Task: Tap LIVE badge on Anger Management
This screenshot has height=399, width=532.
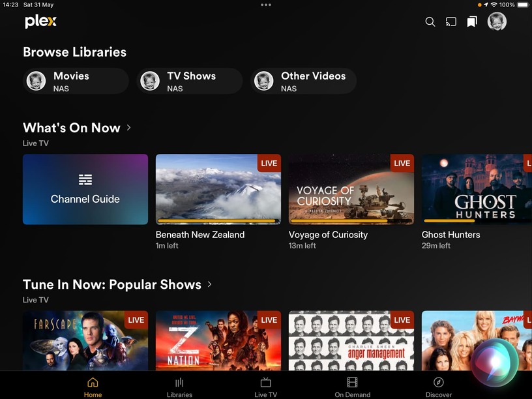Action: (402, 320)
